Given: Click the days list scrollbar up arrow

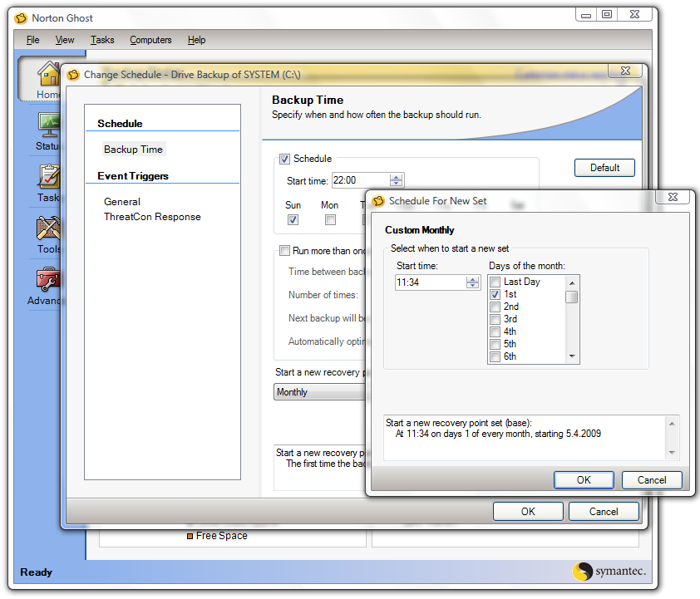Looking at the screenshot, I should [572, 282].
